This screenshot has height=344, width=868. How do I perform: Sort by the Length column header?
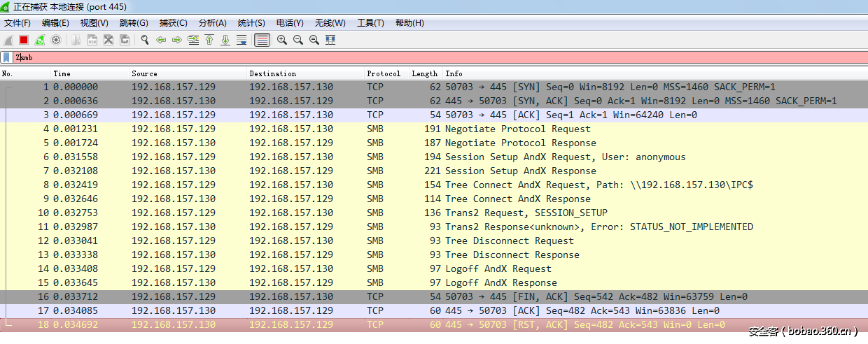(426, 73)
